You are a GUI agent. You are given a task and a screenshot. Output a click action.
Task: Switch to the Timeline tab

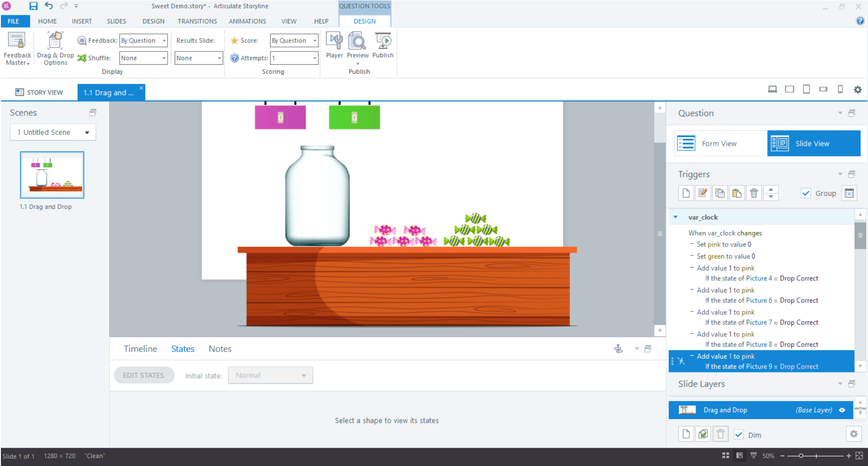140,348
